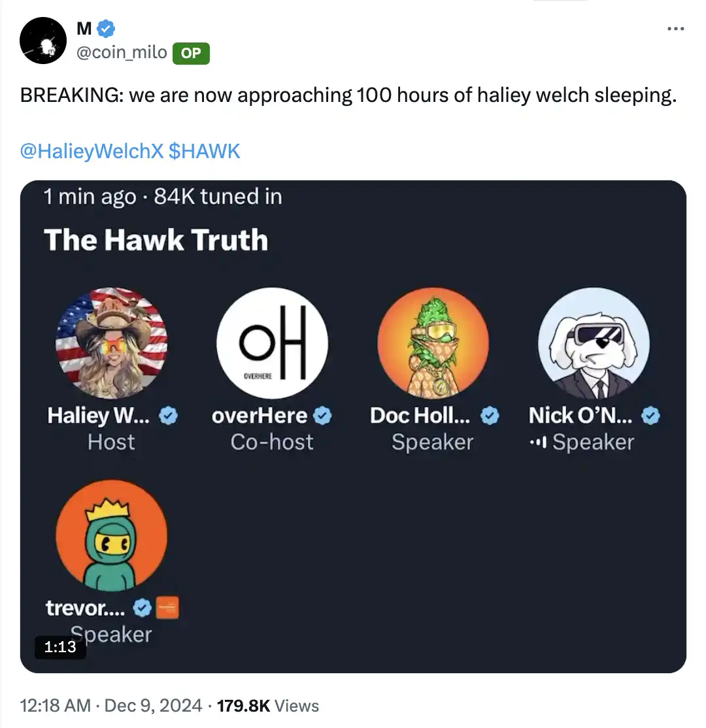Click verified badge next to Haliey W...

coord(169,416)
